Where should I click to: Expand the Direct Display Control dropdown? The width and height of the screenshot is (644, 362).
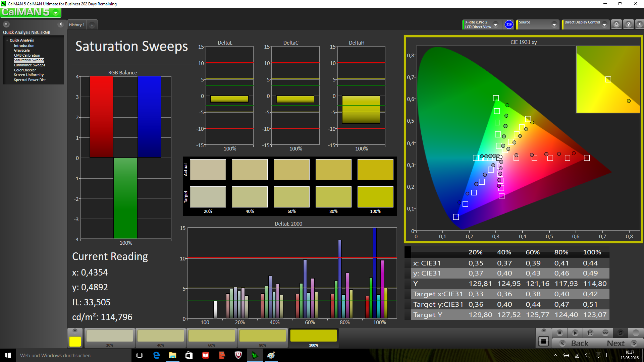[x=604, y=24]
